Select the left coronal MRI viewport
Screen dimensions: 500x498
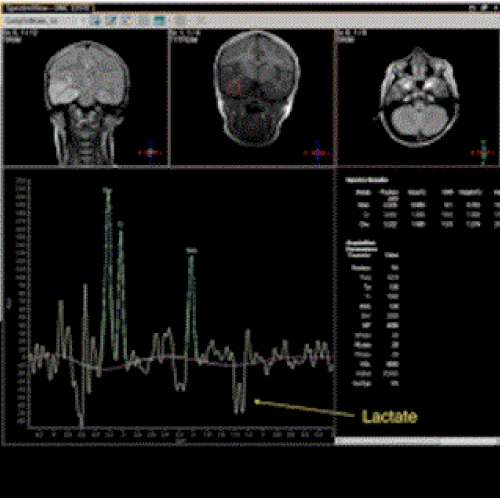point(85,97)
